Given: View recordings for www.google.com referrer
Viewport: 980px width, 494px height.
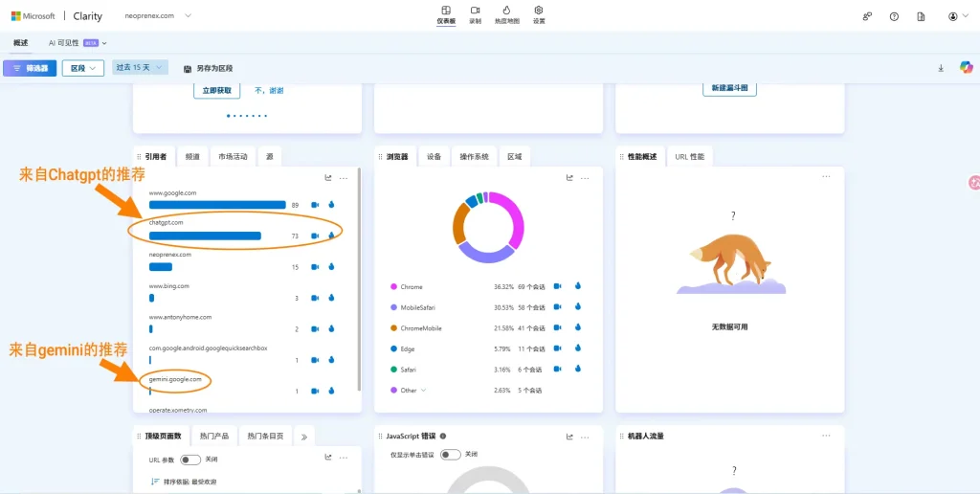Looking at the screenshot, I should click(315, 205).
